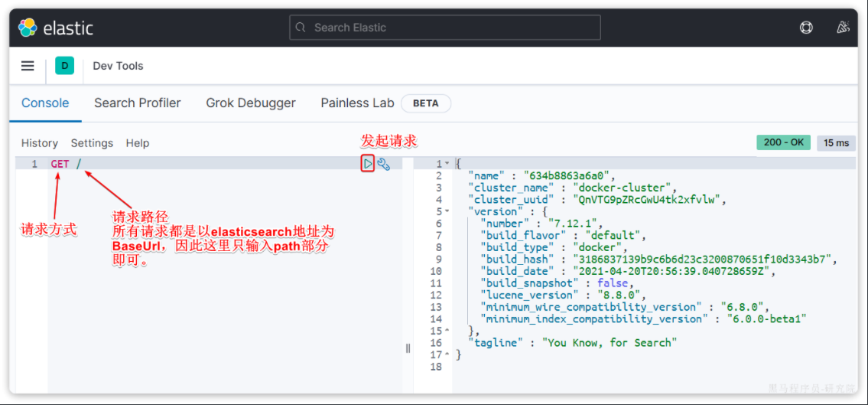Click fold marker at line 15

coord(447,331)
